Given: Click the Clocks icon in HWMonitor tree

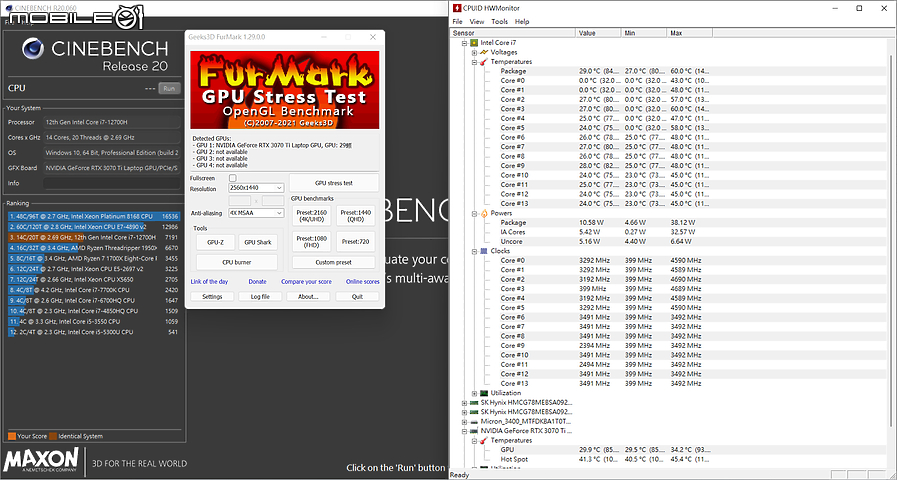Looking at the screenshot, I should (484, 251).
